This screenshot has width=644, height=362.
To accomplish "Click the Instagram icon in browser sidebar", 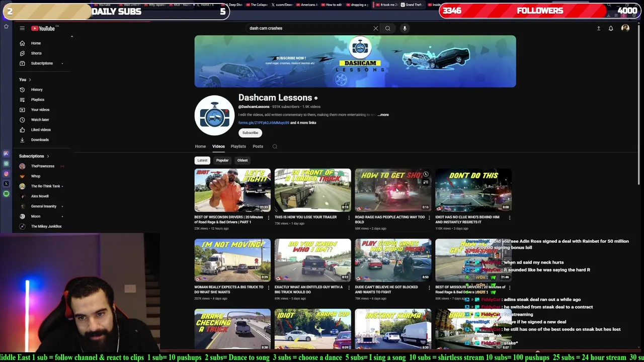I will click(x=6, y=174).
